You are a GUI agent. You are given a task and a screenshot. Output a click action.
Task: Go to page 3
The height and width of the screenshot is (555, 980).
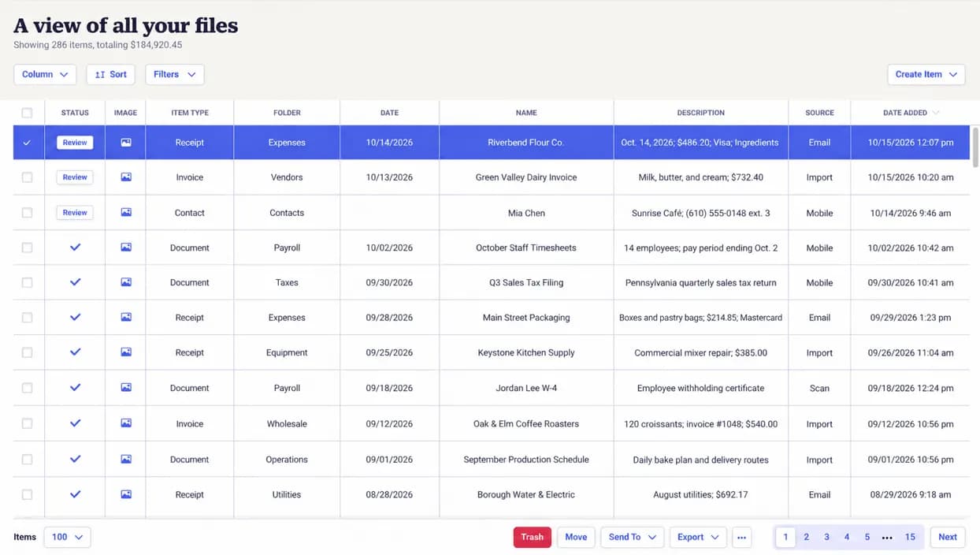826,537
